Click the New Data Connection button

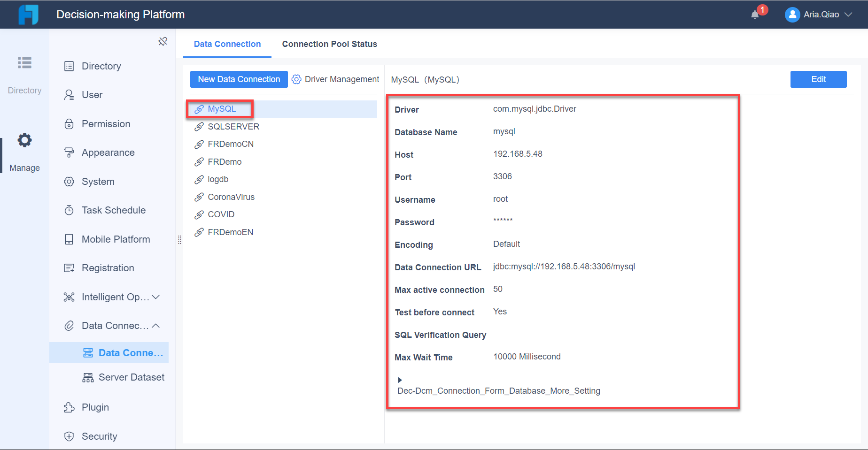[239, 79]
